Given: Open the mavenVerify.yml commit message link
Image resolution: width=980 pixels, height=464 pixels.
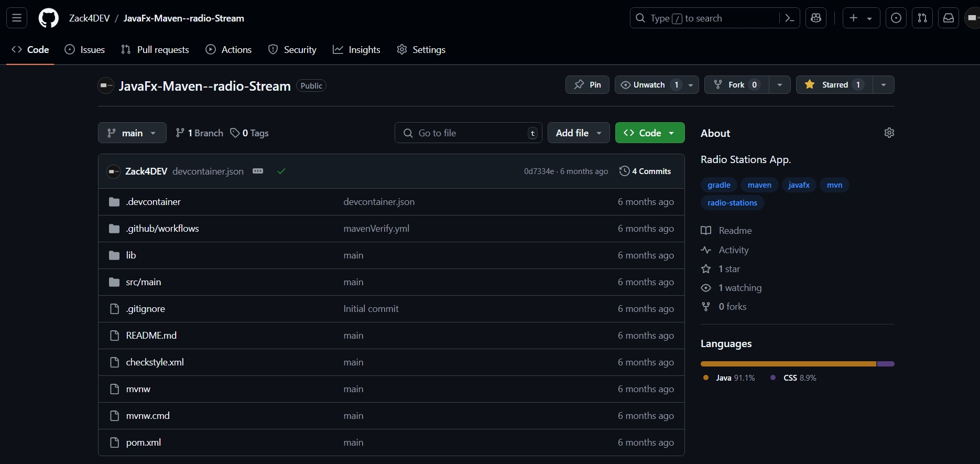Looking at the screenshot, I should 376,229.
